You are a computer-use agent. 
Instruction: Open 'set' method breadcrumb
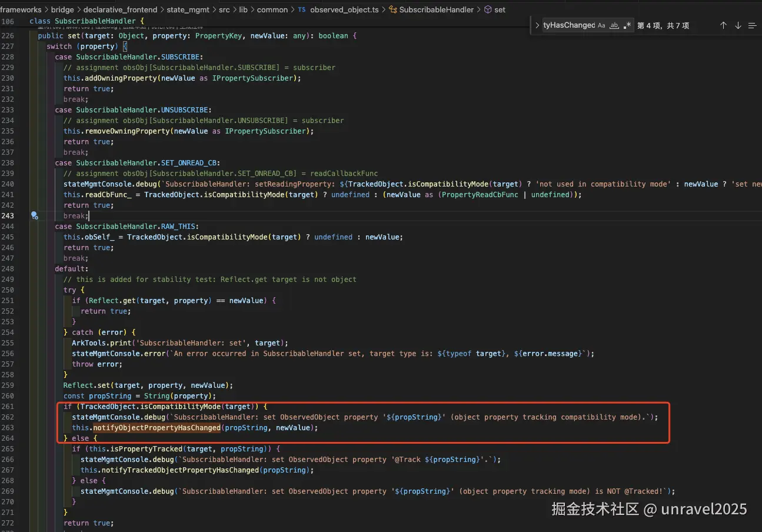(x=500, y=9)
